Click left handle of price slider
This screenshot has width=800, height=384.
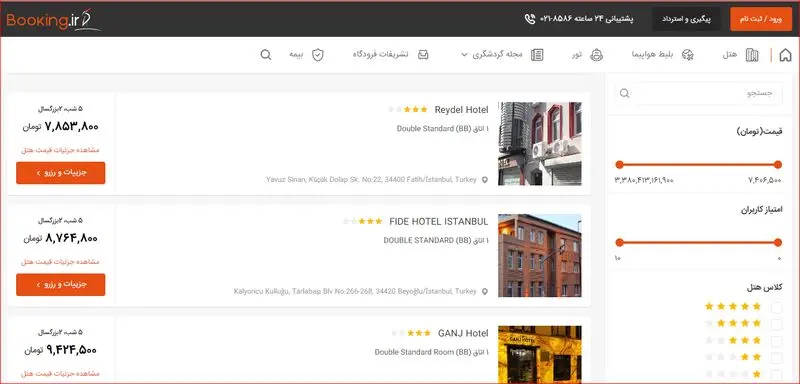[x=619, y=164]
